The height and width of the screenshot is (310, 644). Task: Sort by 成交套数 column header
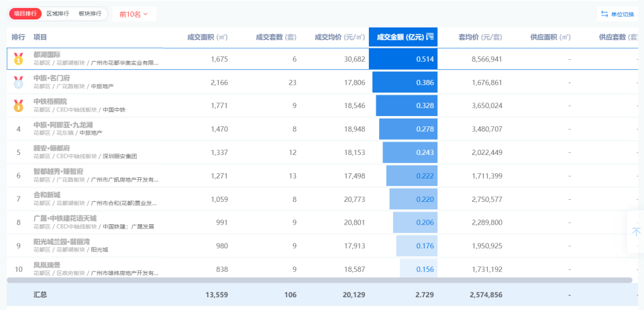click(276, 37)
